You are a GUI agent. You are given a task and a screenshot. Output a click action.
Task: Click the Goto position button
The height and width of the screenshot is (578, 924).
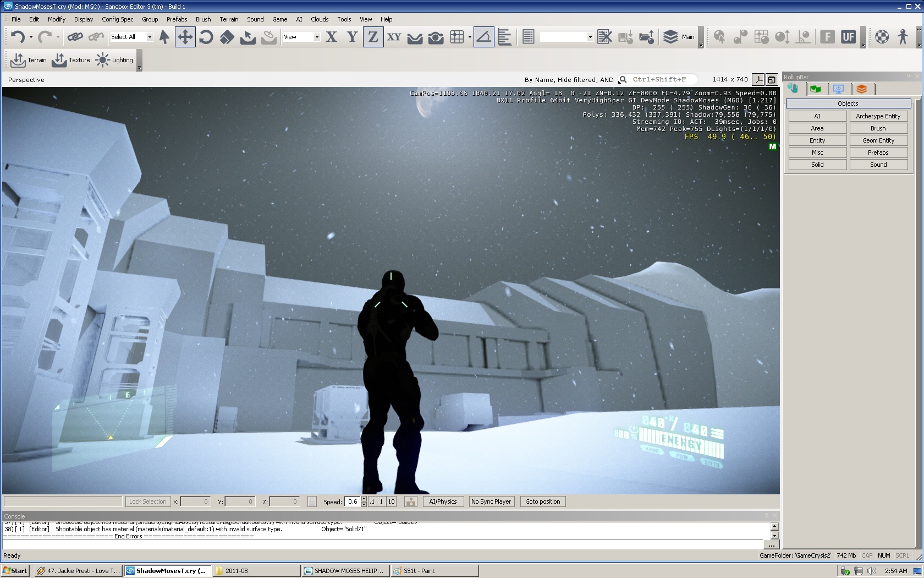pos(542,501)
